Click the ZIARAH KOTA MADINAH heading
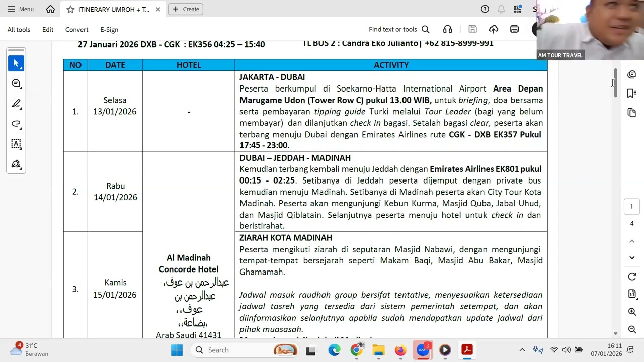Image resolution: width=644 pixels, height=362 pixels. tap(286, 238)
